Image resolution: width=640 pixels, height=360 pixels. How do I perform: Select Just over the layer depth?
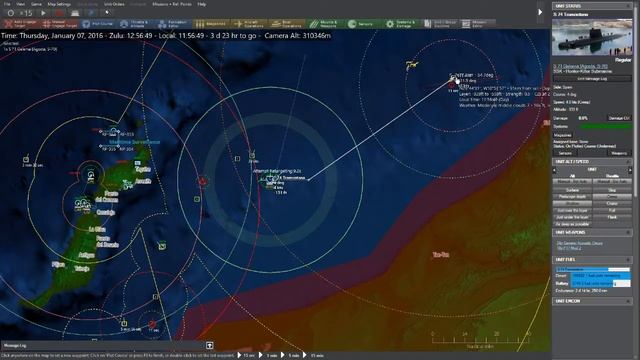572,210
